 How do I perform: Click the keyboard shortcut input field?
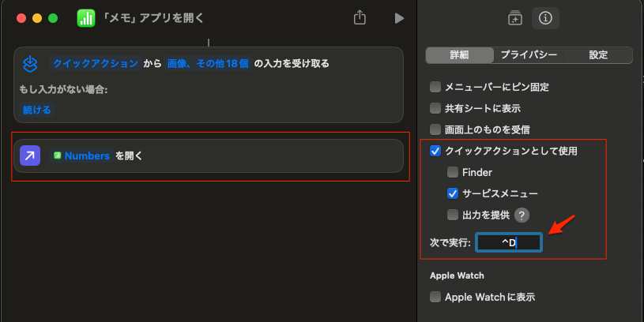pyautogui.click(x=509, y=243)
